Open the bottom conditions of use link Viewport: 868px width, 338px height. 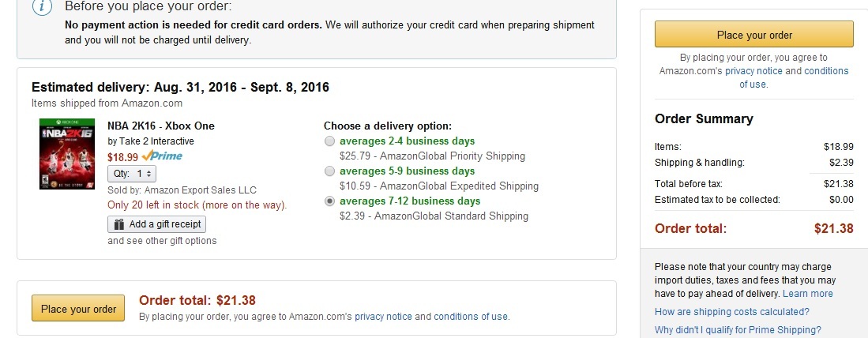[x=471, y=317]
